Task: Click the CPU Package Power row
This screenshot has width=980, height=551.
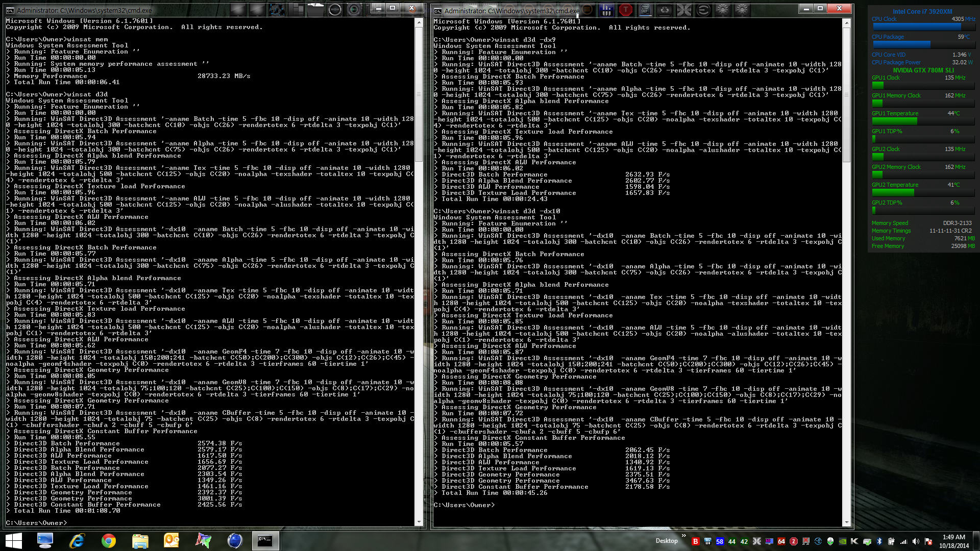Action: [x=923, y=62]
